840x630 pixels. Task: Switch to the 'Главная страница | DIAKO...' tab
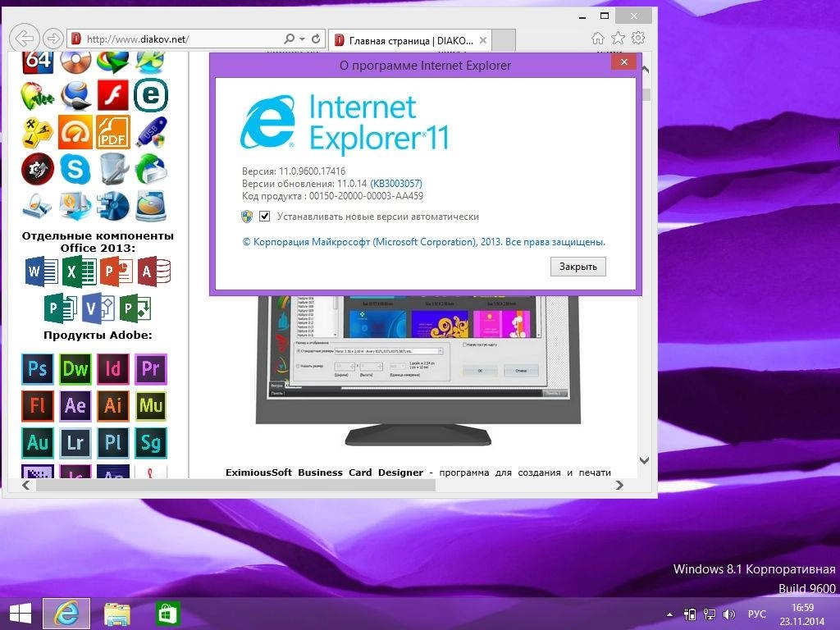pos(410,40)
